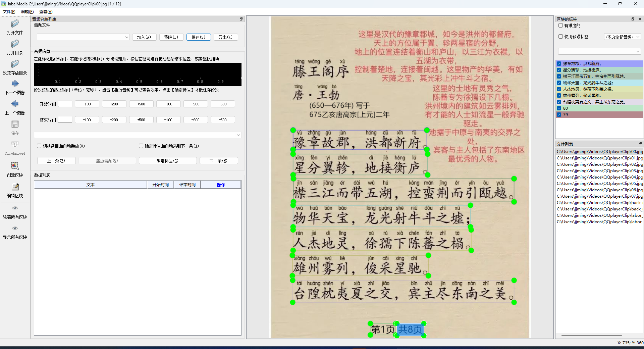Viewport: 644px width, 349px height.
Task: Click the ClickAloud tool icon
Action: pyautogui.click(x=15, y=144)
